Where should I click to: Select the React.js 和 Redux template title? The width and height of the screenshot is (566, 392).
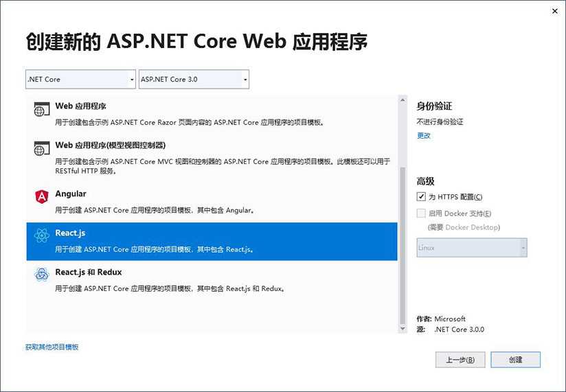coord(89,272)
